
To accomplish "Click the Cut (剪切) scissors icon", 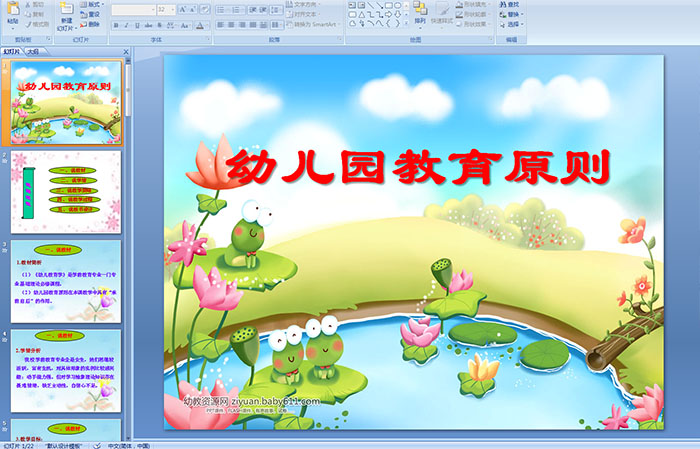I will point(28,4).
